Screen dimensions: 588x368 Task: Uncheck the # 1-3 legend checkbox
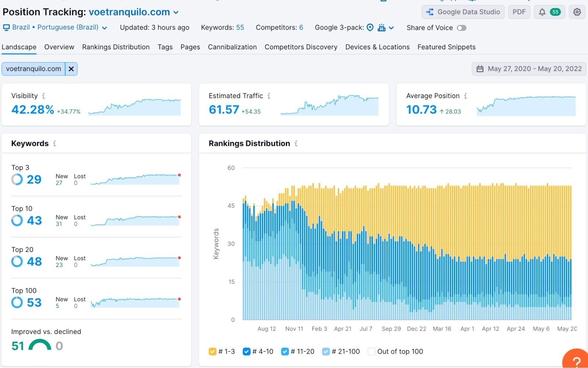click(212, 351)
